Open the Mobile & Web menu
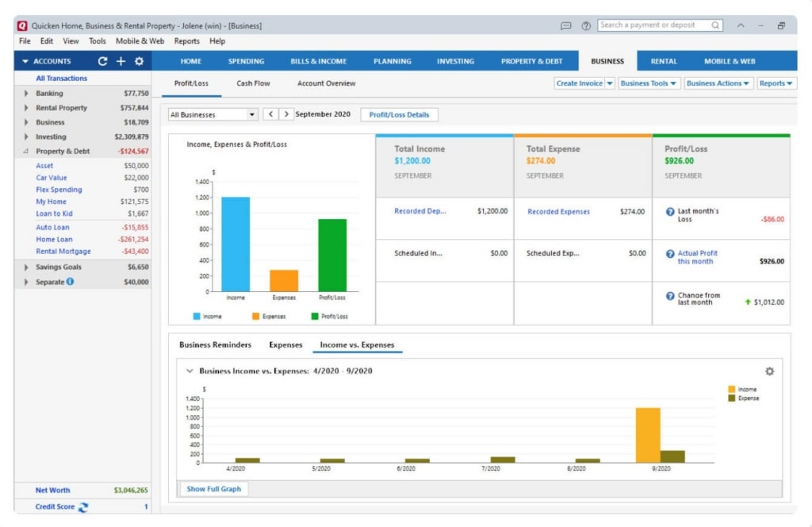Viewport: 812px width, 527px height. [x=140, y=41]
